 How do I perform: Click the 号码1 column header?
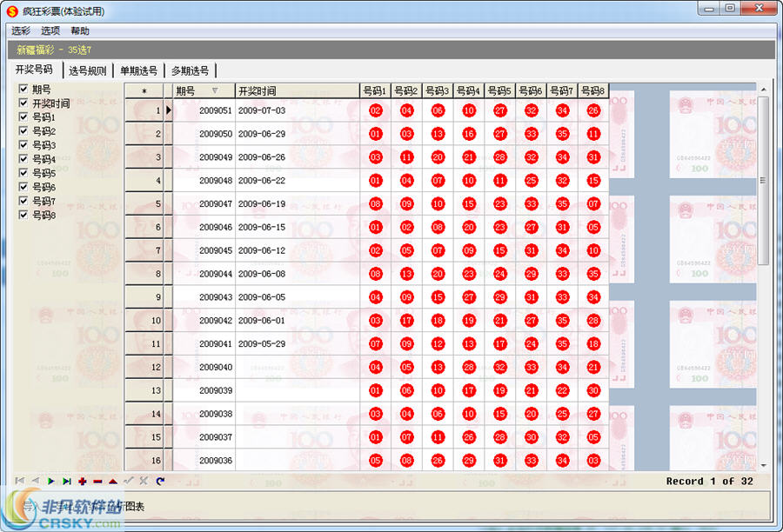375,90
